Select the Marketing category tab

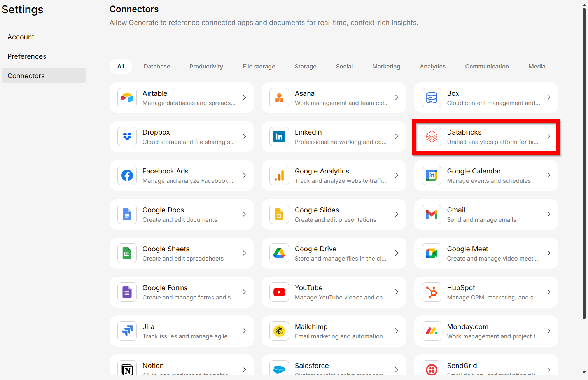pos(386,67)
